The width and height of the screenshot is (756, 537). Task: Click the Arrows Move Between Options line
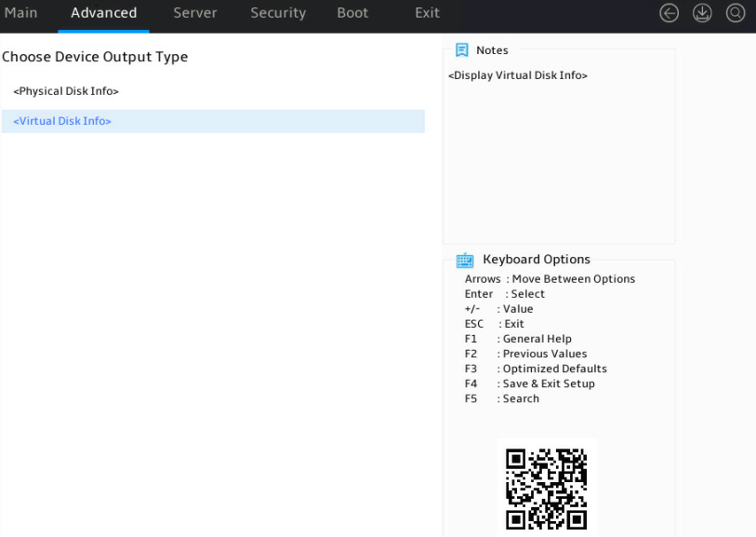(550, 279)
